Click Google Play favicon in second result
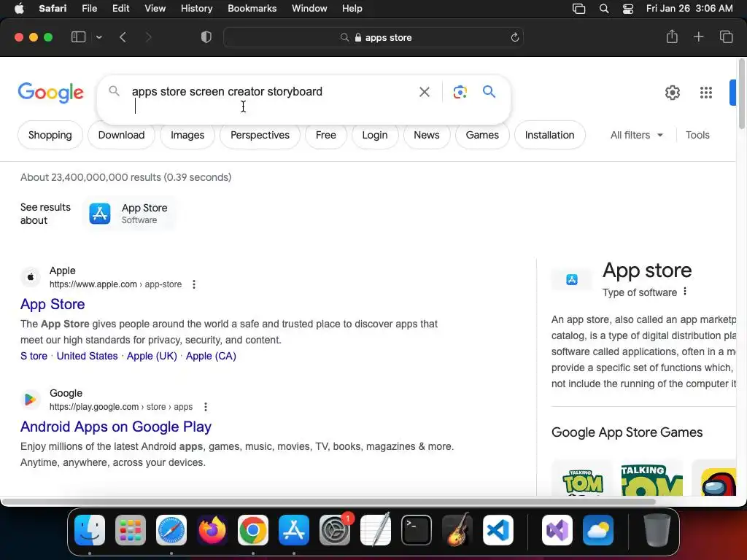This screenshot has height=560, width=747. pyautogui.click(x=31, y=399)
